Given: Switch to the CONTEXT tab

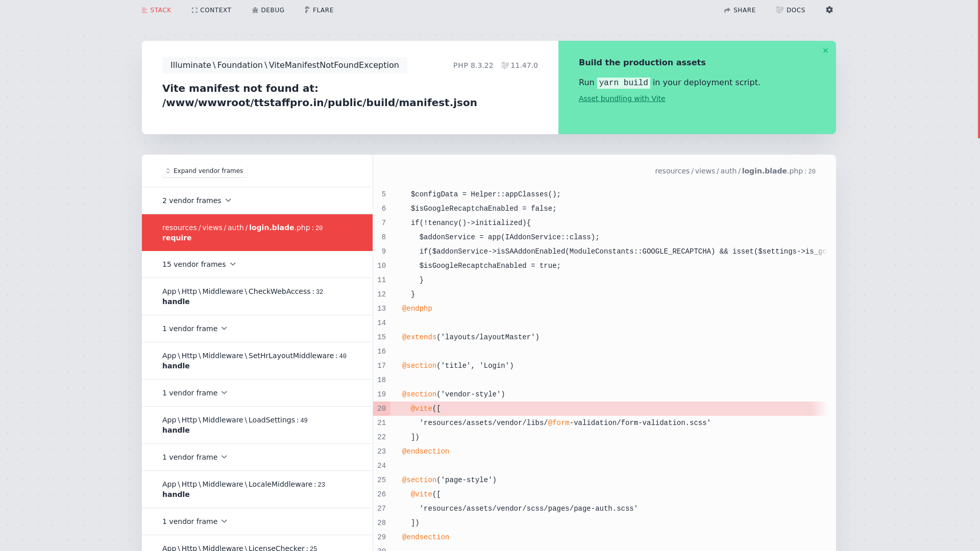Looking at the screenshot, I should point(211,10).
